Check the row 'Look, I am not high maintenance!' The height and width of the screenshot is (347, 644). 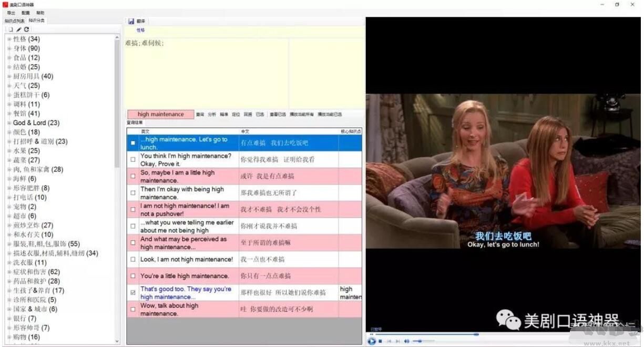coord(132,259)
